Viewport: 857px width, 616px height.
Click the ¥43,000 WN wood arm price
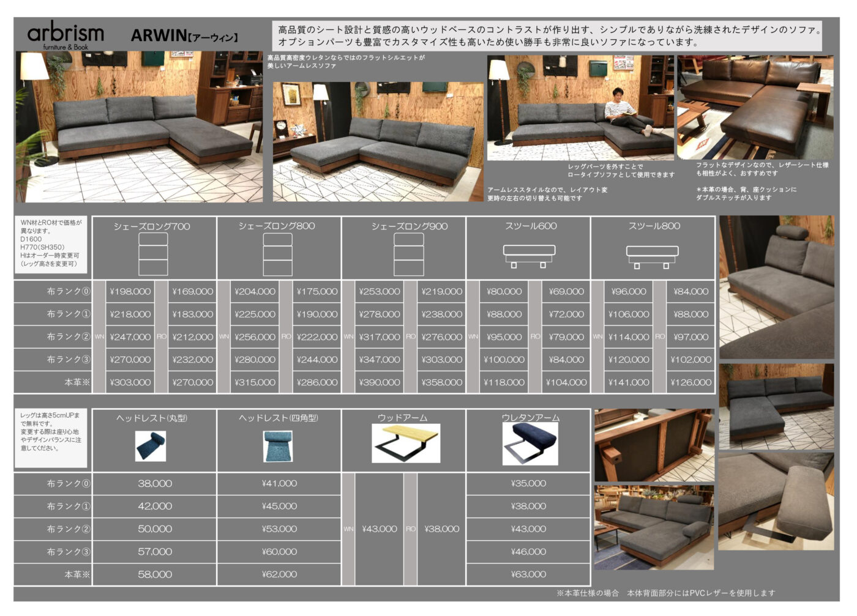coord(380,529)
